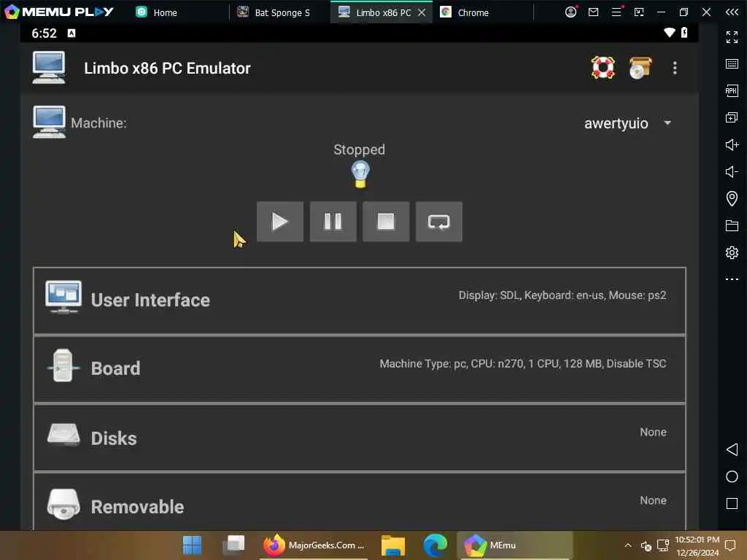The height and width of the screenshot is (560, 747).
Task: Close the Limbo x86 PC tab
Action: click(422, 12)
